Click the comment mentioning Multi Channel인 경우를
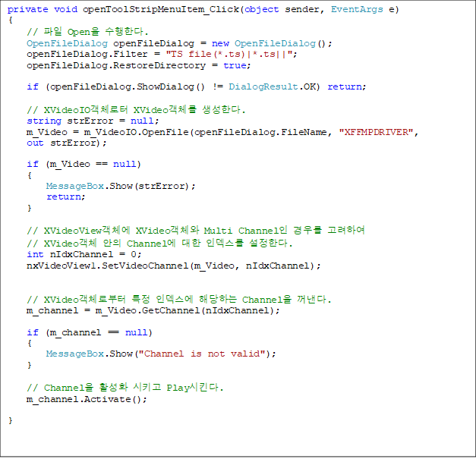Screen dimensions: 476x459 tap(196, 230)
